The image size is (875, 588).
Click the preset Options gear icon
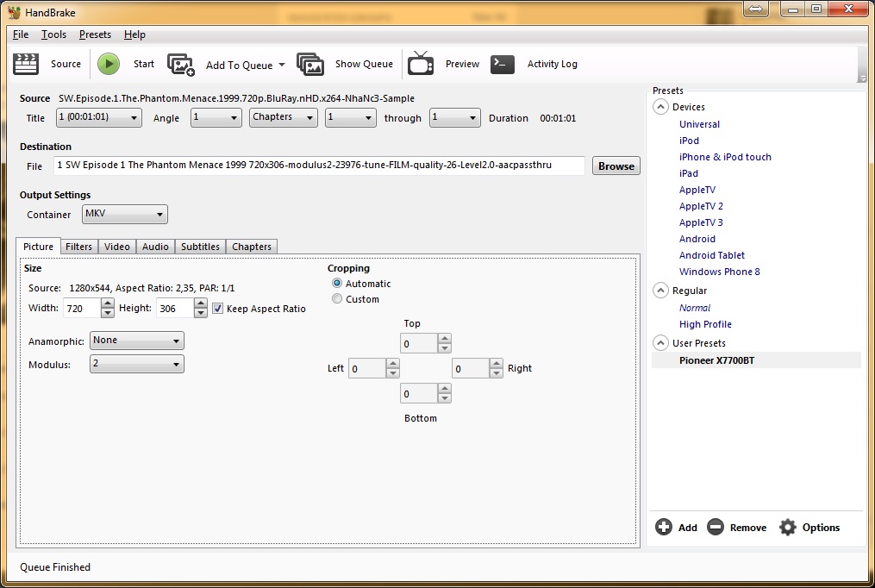pyautogui.click(x=788, y=527)
